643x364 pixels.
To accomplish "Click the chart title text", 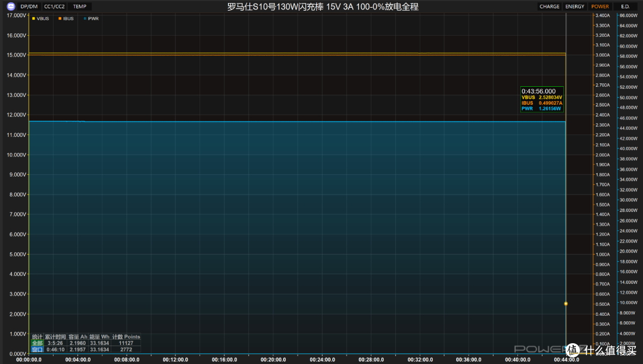I will [323, 7].
